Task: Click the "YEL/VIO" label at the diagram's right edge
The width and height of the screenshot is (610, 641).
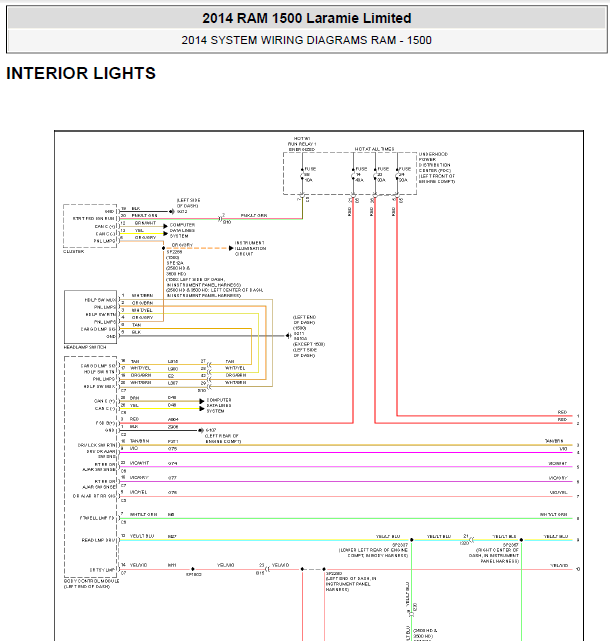Action: pyautogui.click(x=559, y=565)
